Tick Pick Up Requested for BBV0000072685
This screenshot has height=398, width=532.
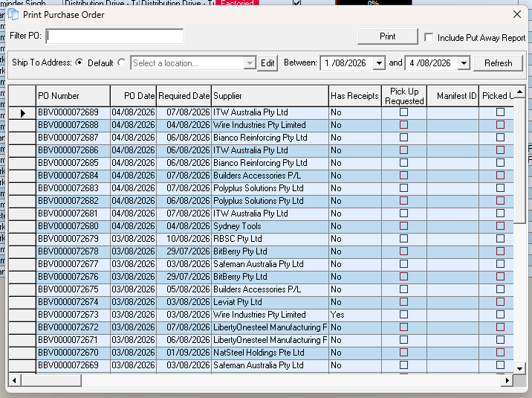403,163
